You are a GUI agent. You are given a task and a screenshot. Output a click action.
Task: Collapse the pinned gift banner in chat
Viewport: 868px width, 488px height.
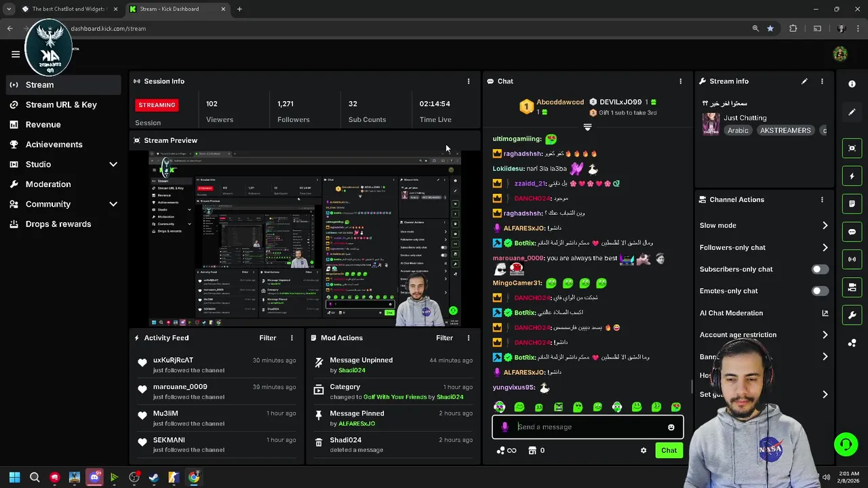click(587, 127)
